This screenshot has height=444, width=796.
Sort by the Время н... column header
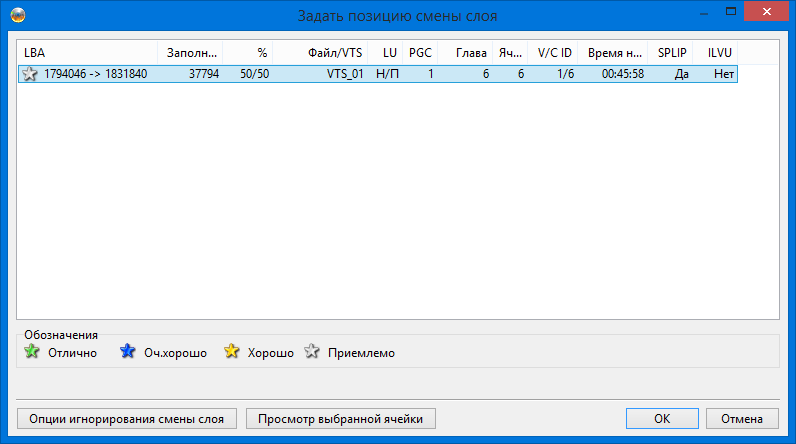613,53
